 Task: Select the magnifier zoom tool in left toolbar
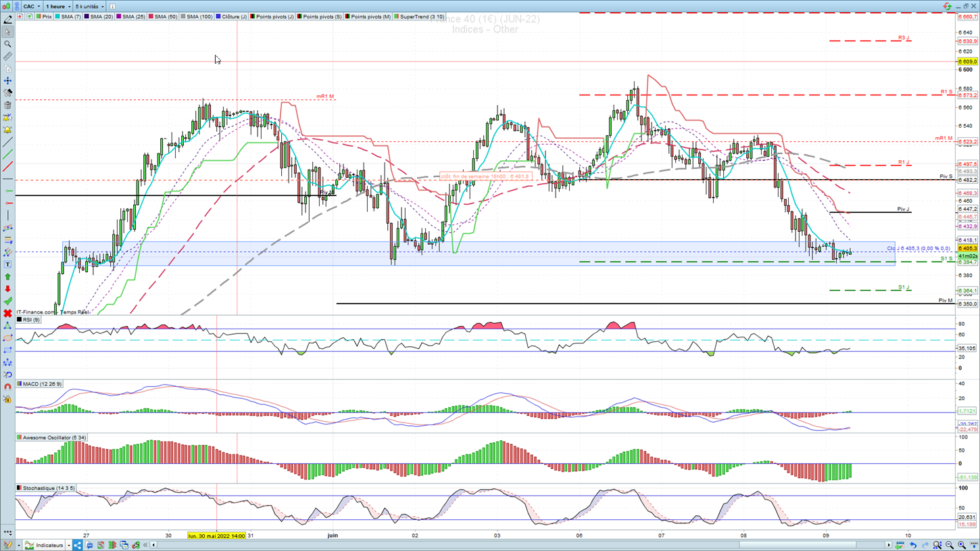(7, 44)
